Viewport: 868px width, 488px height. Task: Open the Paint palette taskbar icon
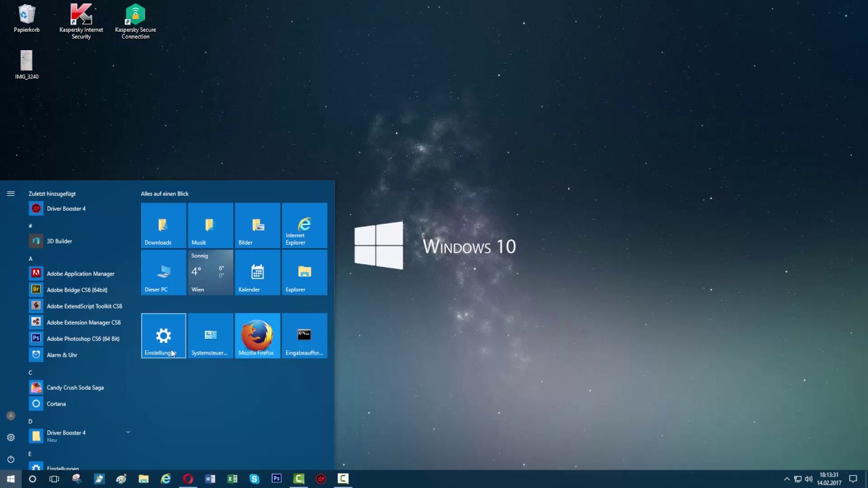(121, 479)
